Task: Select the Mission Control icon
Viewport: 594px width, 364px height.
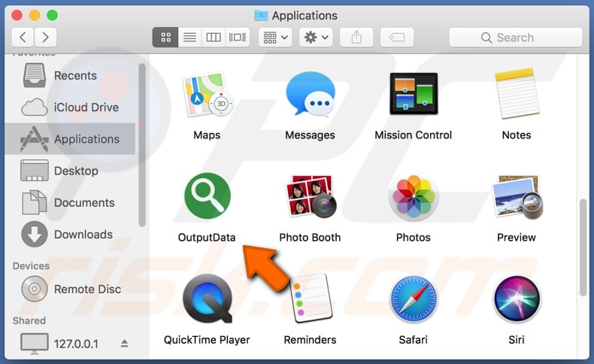Action: (414, 93)
